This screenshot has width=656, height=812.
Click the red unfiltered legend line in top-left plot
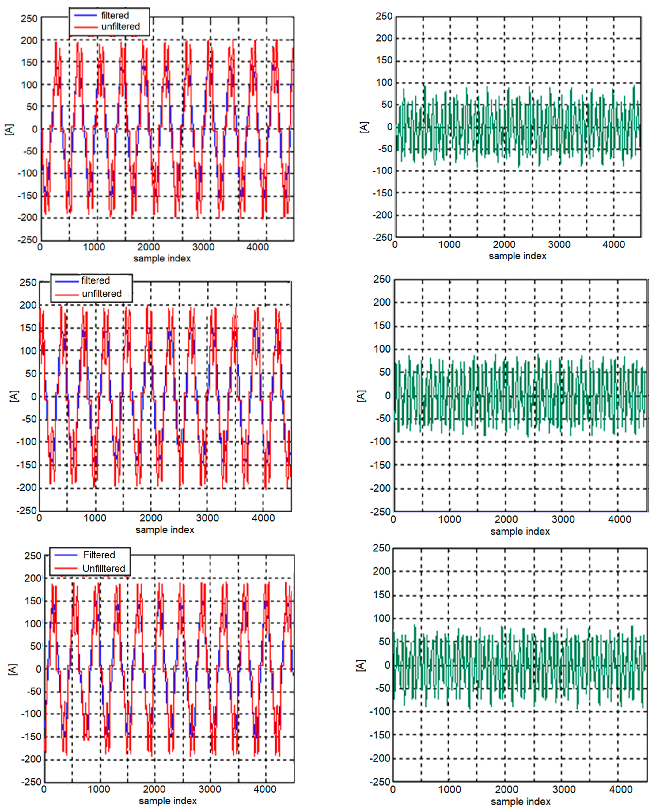tap(86, 27)
